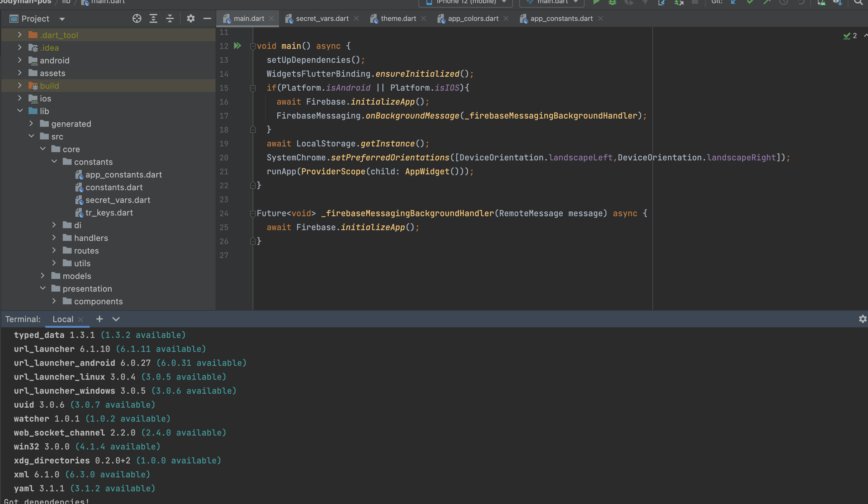
Task: Open terminal settings gear icon
Action: (x=863, y=319)
